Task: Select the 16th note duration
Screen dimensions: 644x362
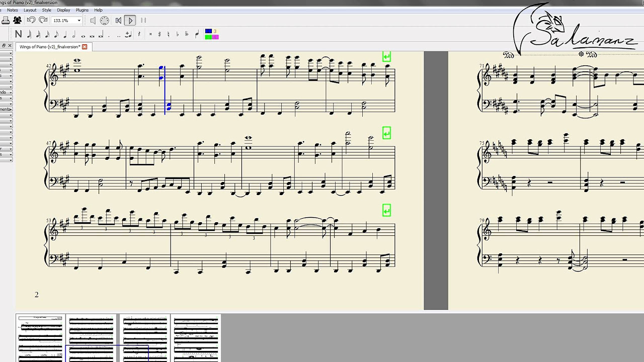Action: pos(47,34)
